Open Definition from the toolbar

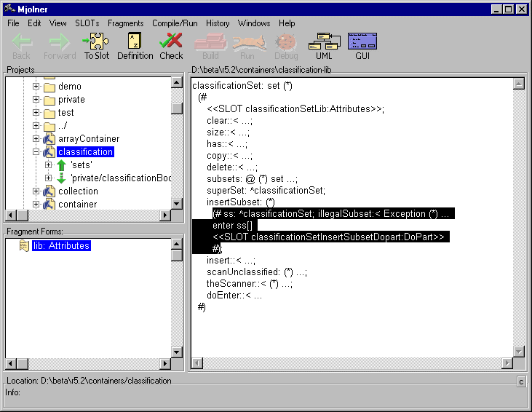[135, 42]
